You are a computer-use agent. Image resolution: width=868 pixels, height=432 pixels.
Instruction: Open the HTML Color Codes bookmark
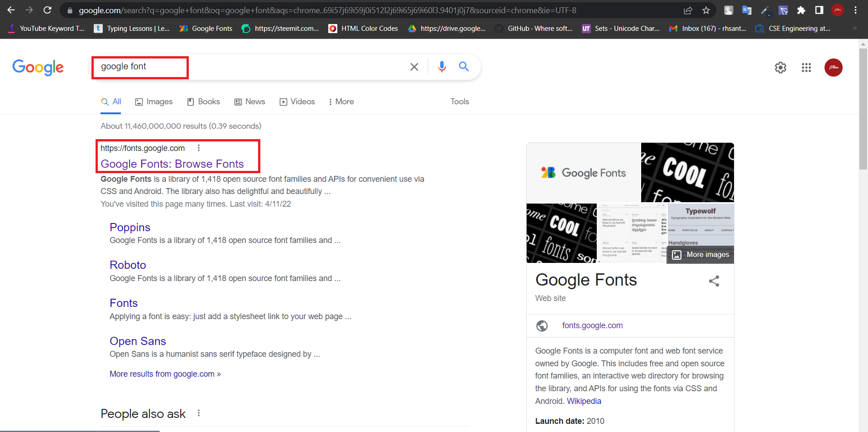[x=364, y=29]
